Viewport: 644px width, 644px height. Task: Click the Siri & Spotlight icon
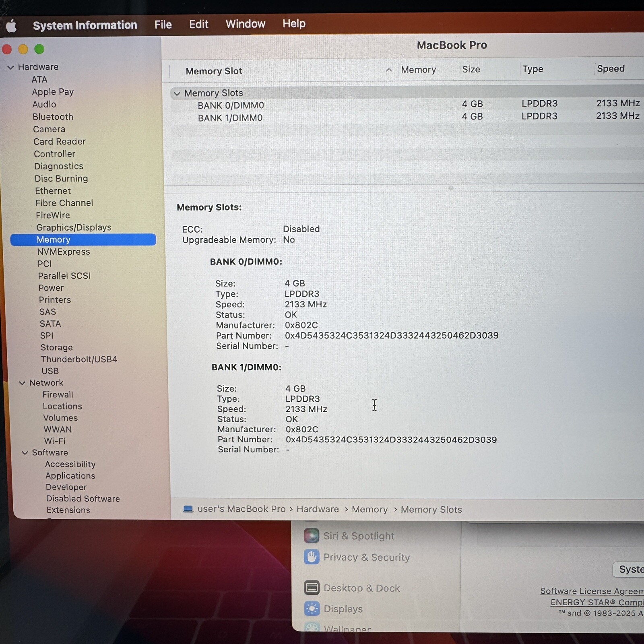pyautogui.click(x=312, y=536)
